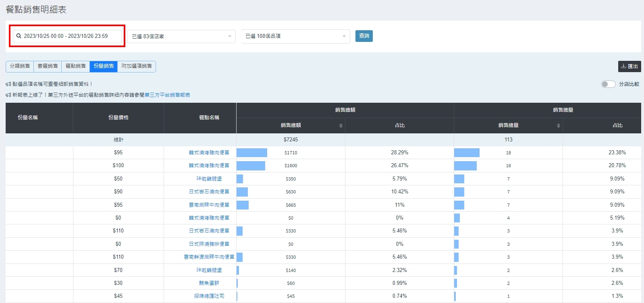The image size is (644, 303).
Task: Open the 已選 83個店家 dropdown
Action: pos(181,36)
